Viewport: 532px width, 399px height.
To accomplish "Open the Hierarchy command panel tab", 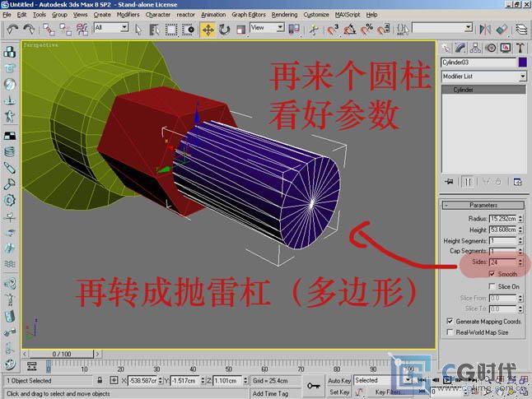I will point(475,49).
